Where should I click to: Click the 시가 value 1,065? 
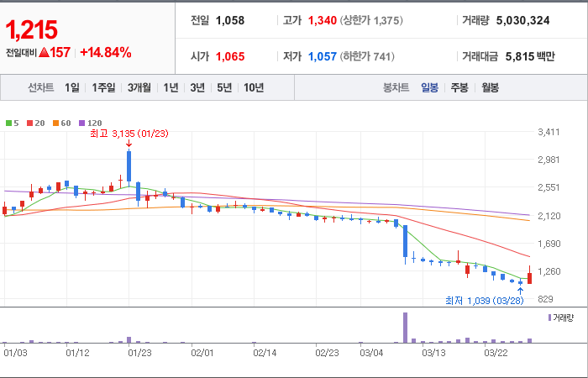point(230,56)
